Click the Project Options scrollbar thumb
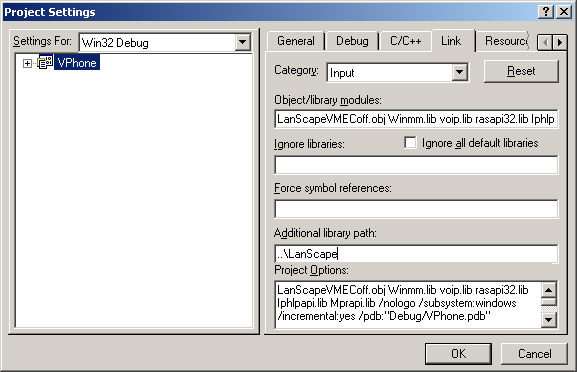The width and height of the screenshot is (577, 372). pyautogui.click(x=548, y=302)
